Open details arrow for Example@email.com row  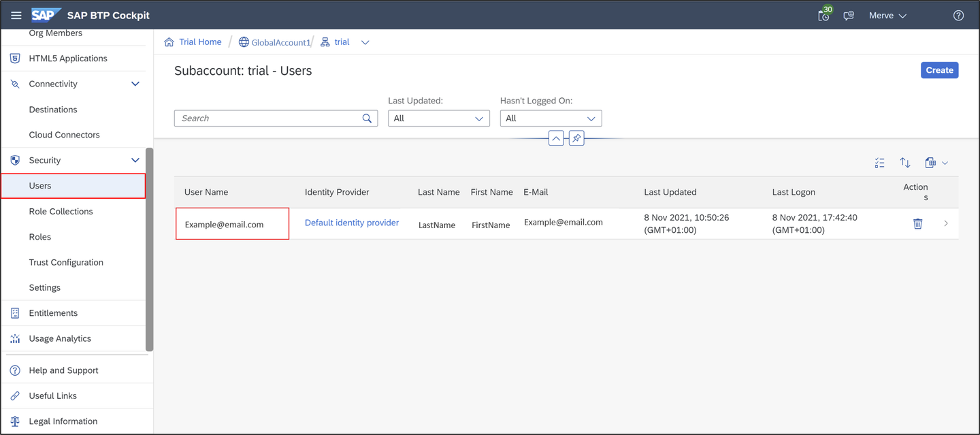point(946,223)
